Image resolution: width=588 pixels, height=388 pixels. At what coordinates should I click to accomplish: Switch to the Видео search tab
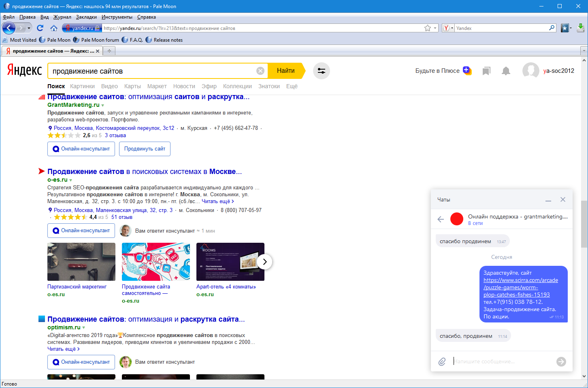pos(109,86)
